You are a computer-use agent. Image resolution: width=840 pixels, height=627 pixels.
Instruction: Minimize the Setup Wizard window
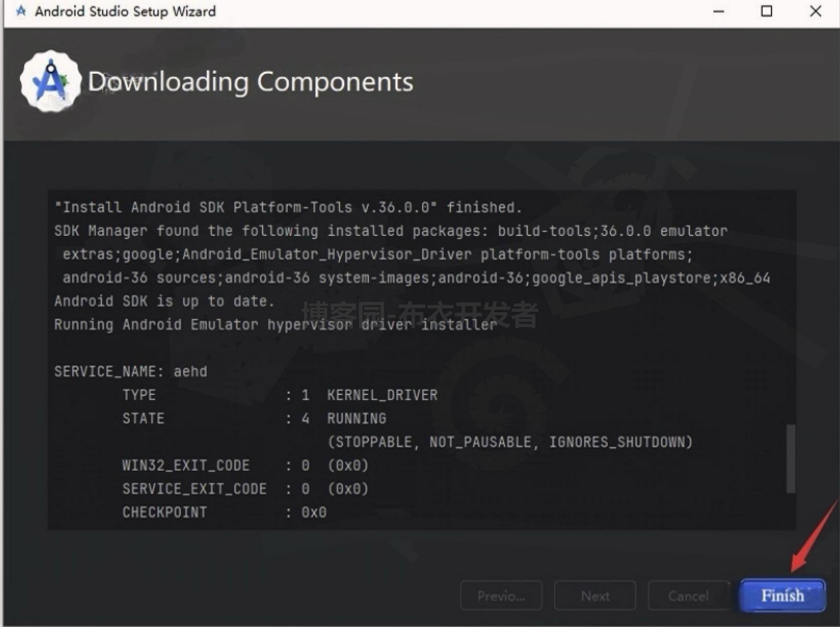click(x=719, y=11)
